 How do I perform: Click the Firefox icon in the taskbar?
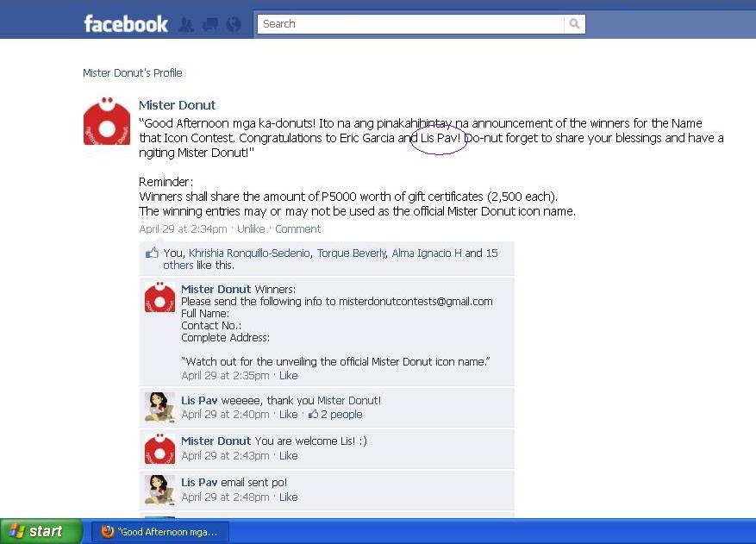(x=107, y=531)
